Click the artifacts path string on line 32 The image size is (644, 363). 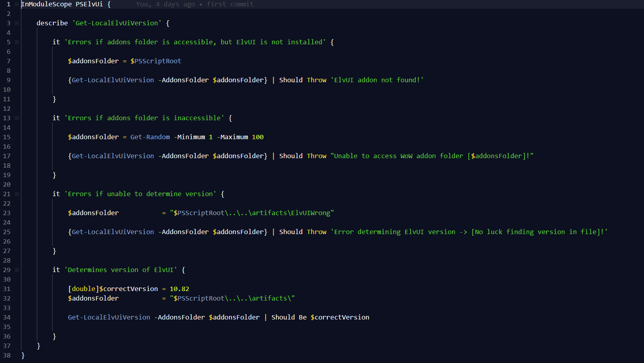(233, 298)
